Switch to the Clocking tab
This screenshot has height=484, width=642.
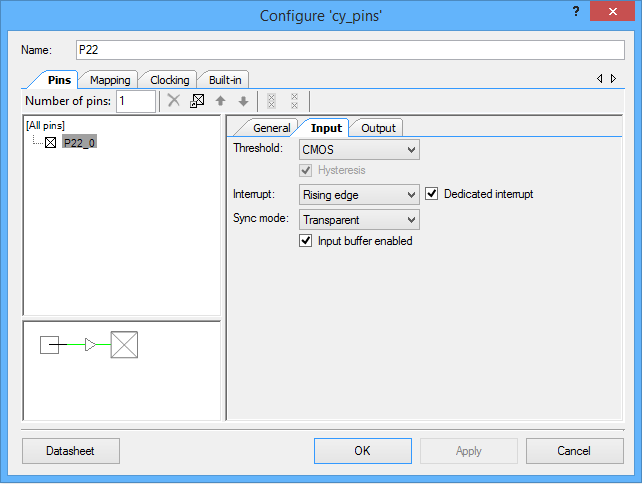pos(170,80)
